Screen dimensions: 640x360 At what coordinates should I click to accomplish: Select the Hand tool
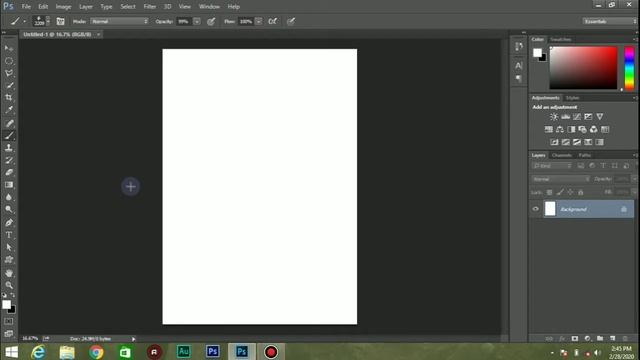[9, 273]
